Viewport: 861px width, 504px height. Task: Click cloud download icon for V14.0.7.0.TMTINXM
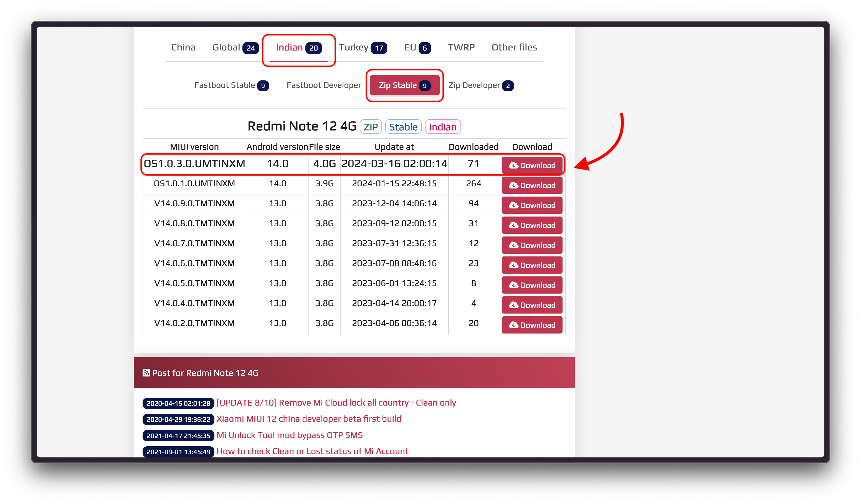click(513, 245)
